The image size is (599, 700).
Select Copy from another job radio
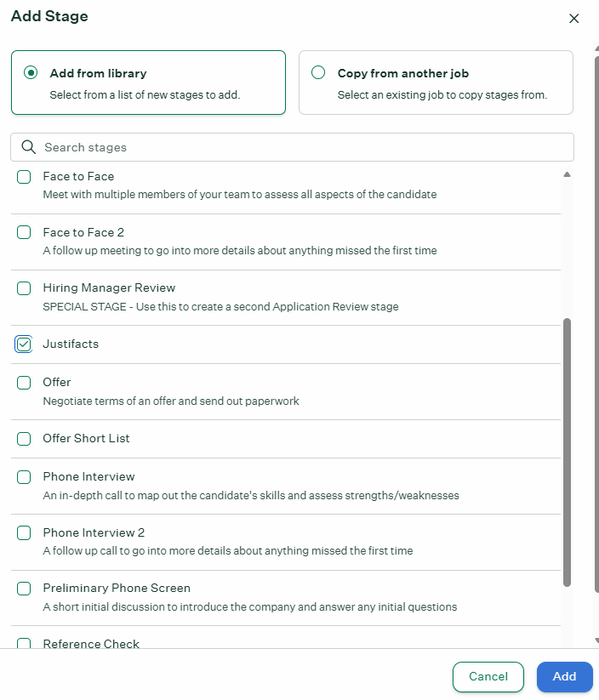click(x=318, y=72)
